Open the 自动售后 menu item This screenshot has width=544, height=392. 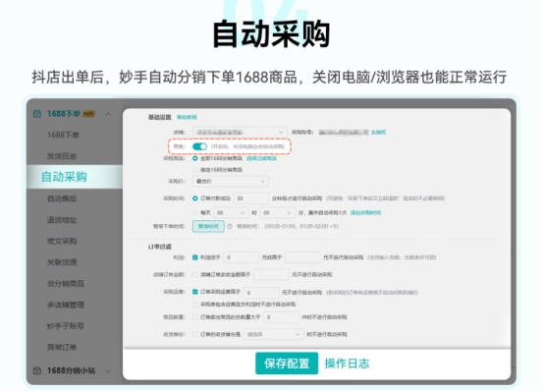[x=62, y=198]
